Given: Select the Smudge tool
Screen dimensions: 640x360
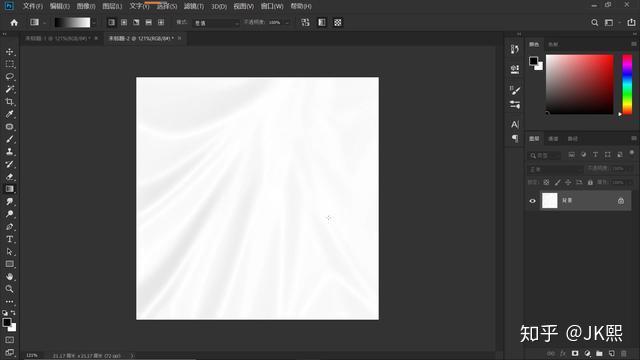Looking at the screenshot, I should (x=9, y=202).
